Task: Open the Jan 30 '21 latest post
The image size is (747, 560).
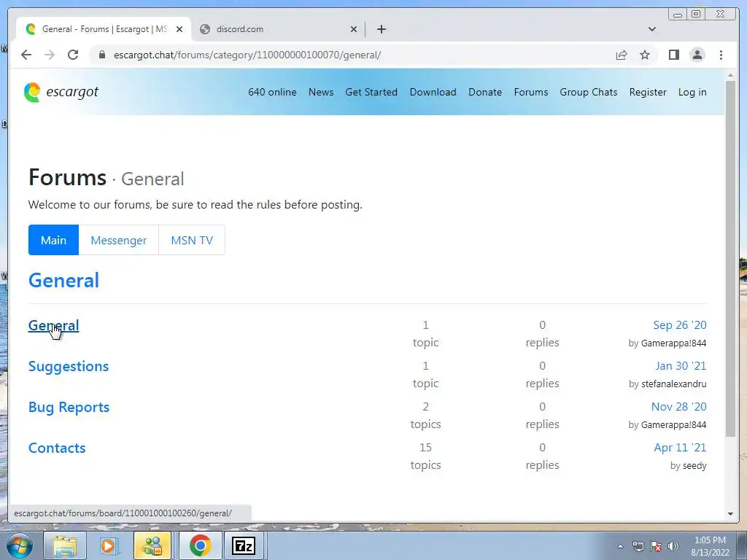Action: point(681,366)
